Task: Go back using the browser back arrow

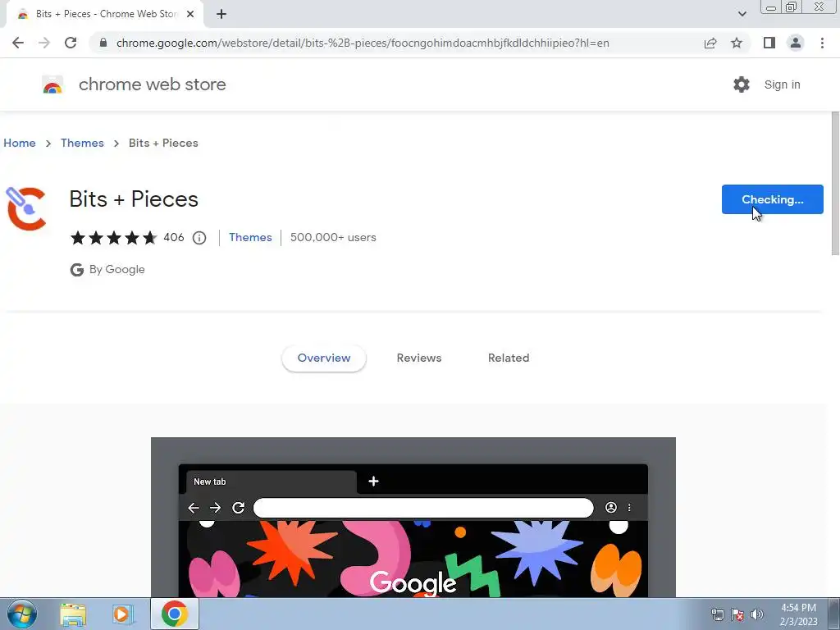Action: point(18,43)
